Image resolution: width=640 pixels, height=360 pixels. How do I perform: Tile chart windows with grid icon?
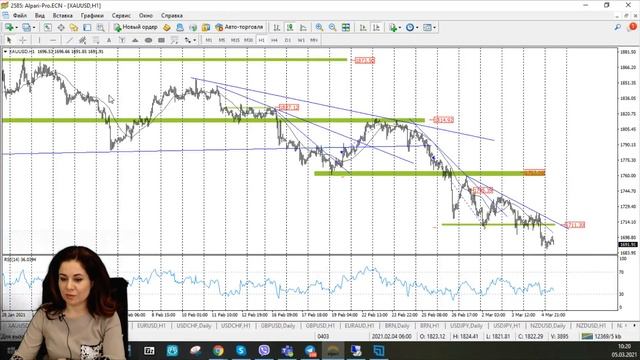point(346,27)
